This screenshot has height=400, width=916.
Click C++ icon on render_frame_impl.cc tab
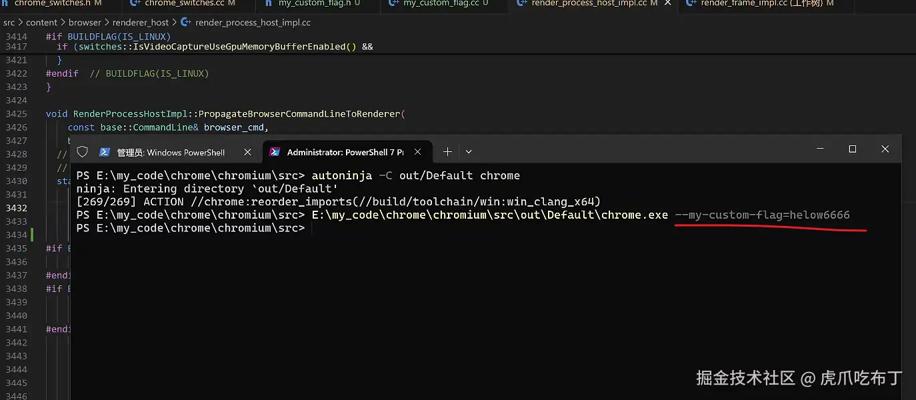pos(691,4)
